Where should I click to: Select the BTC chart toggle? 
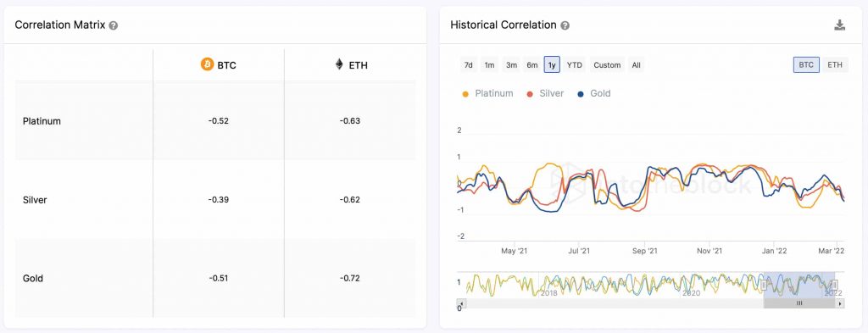pyautogui.click(x=807, y=64)
